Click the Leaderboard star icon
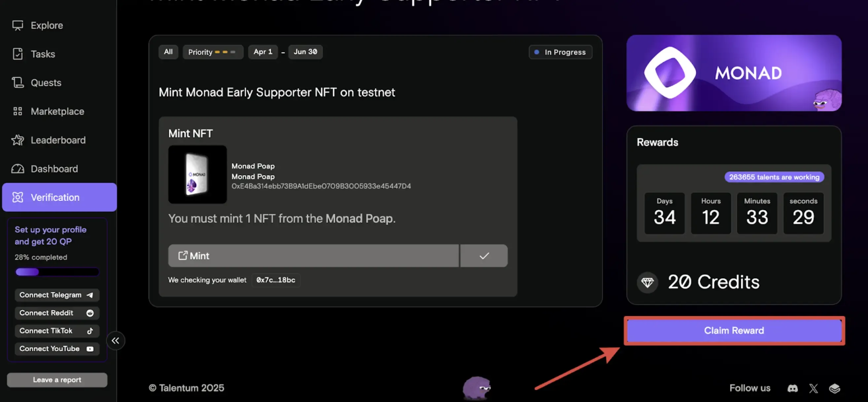This screenshot has width=868, height=402. click(x=17, y=140)
